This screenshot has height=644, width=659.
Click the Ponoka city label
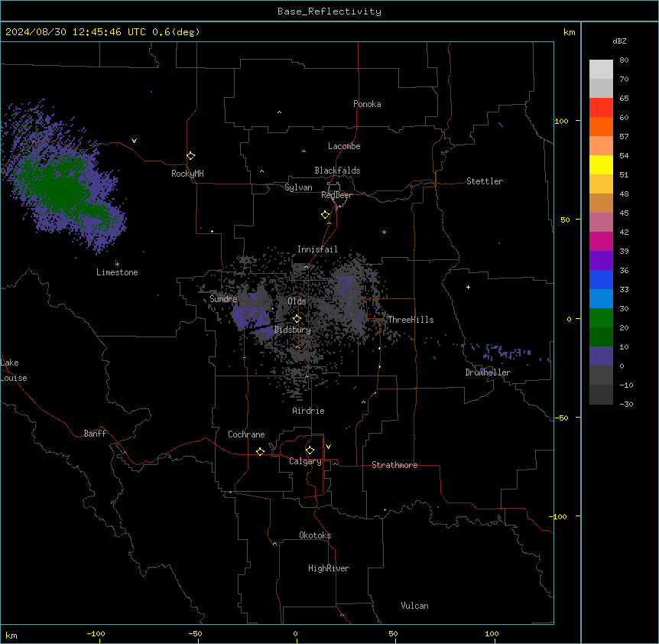click(x=367, y=104)
